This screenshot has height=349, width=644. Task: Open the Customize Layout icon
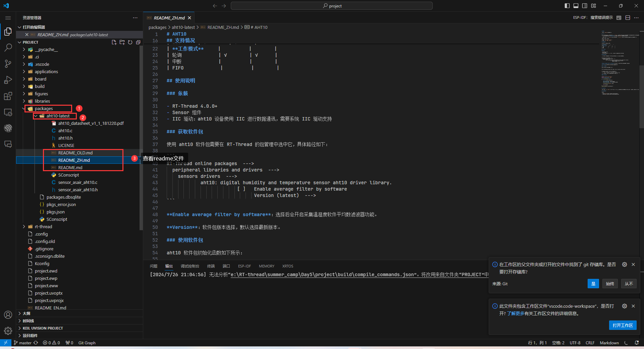tap(594, 6)
